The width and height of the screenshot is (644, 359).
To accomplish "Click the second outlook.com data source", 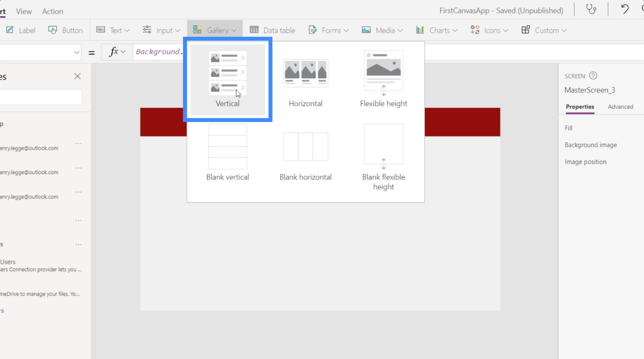I will (29, 172).
